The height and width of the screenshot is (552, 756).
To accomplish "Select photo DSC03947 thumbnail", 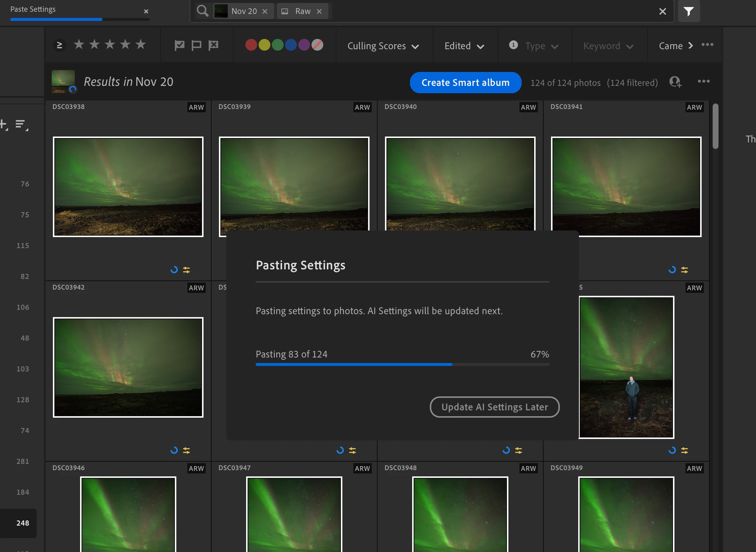I will click(x=294, y=514).
